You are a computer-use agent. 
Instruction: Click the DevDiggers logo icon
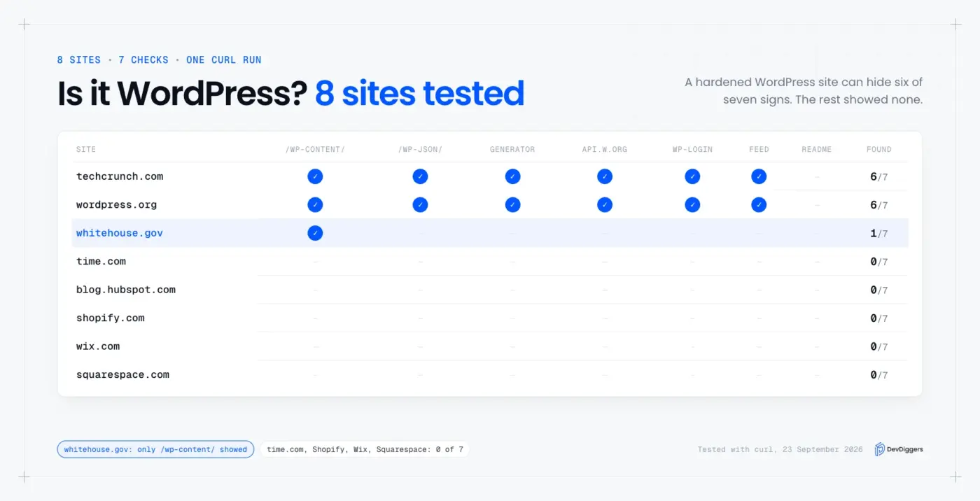pyautogui.click(x=880, y=449)
